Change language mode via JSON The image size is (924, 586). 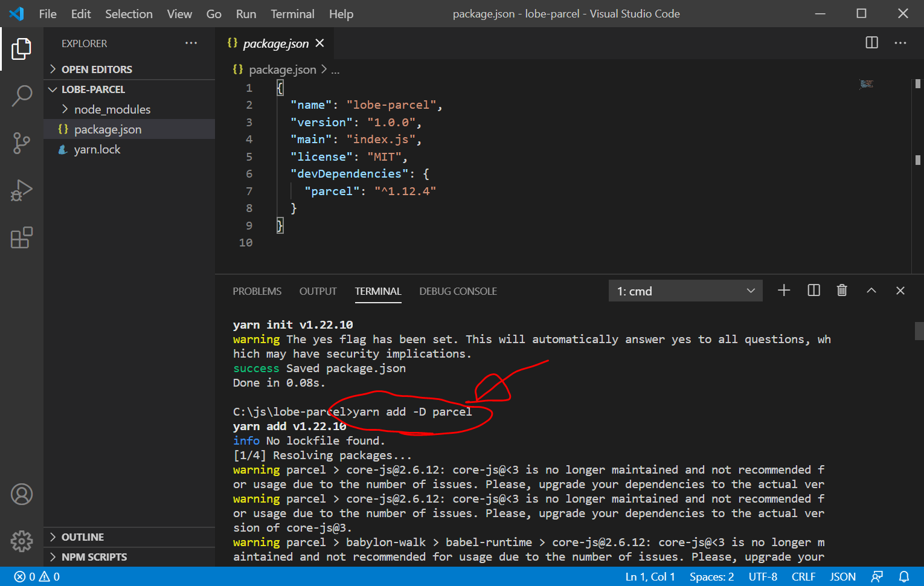842,576
